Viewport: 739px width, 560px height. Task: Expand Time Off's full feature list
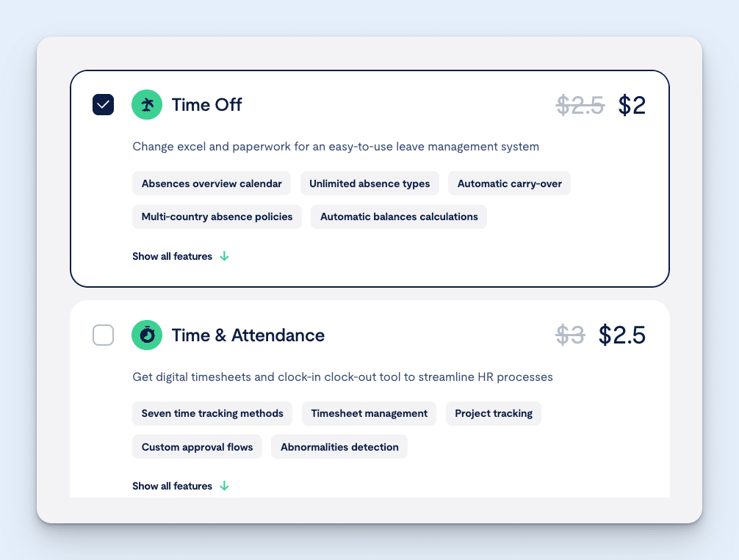point(171,256)
